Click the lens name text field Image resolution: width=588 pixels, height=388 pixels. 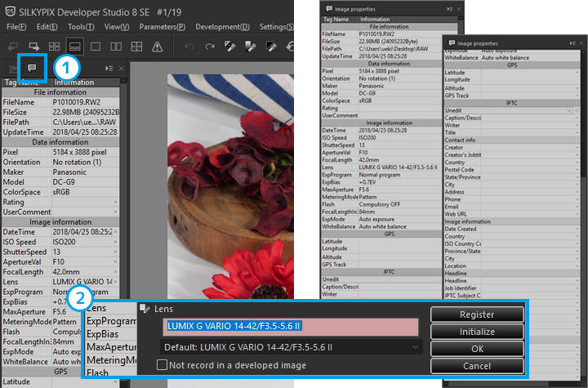click(x=290, y=327)
